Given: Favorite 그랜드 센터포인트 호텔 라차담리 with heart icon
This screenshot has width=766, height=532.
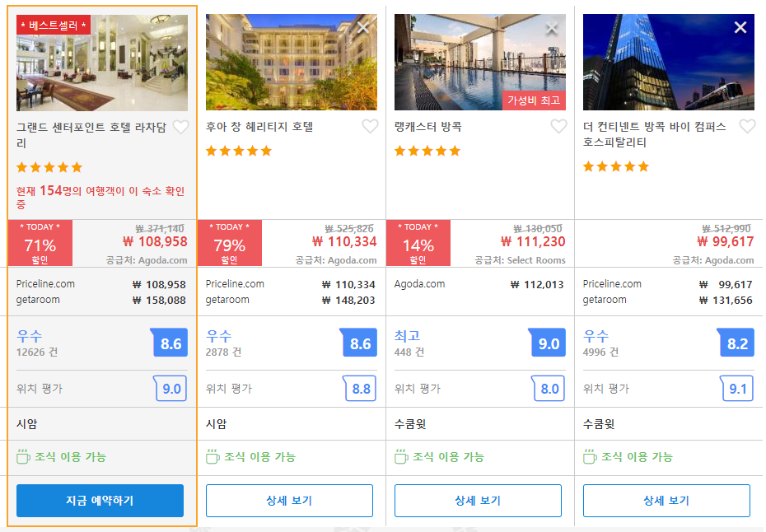Looking at the screenshot, I should click(180, 127).
